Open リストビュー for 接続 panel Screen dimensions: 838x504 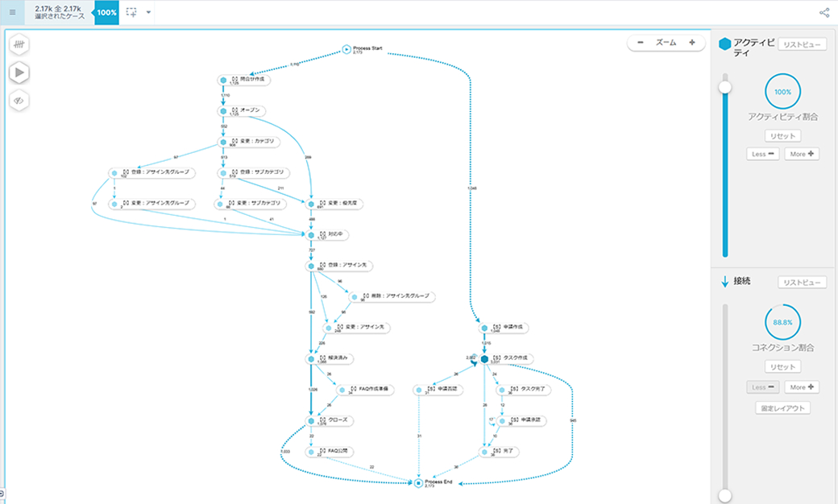pos(802,283)
